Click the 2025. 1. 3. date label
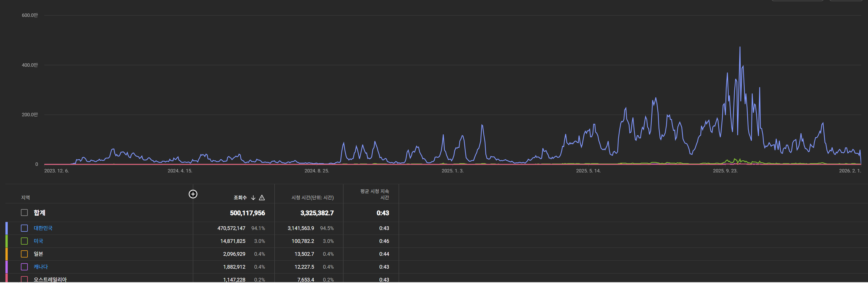The image size is (868, 283). point(452,171)
